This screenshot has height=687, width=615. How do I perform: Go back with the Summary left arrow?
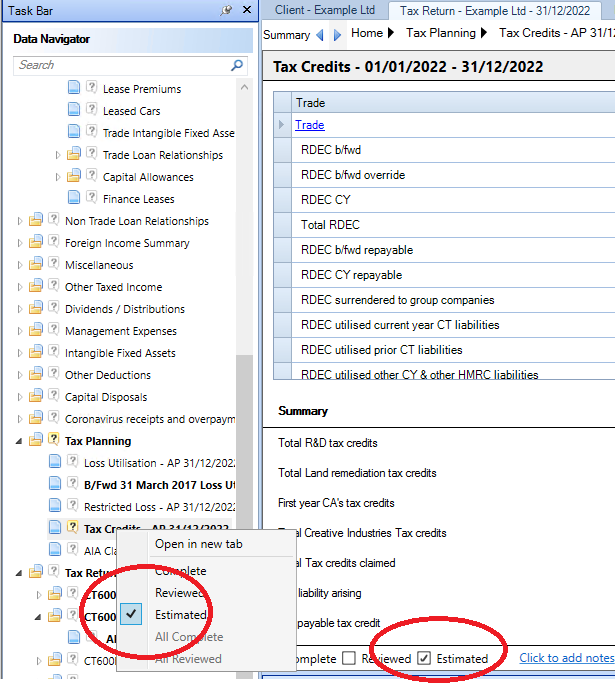click(320, 35)
